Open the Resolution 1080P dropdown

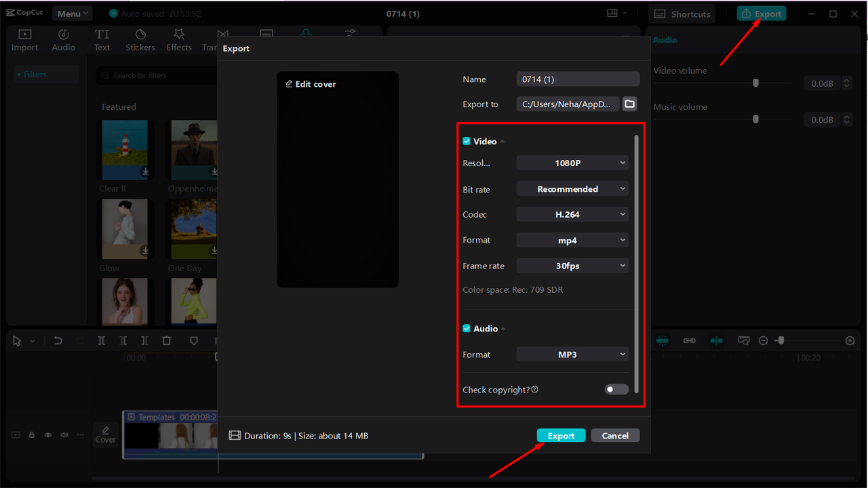click(x=572, y=163)
